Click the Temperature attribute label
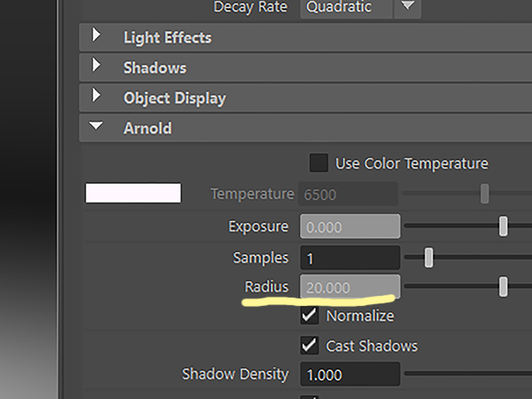Screen dimensions: 532x399 pyautogui.click(x=252, y=194)
